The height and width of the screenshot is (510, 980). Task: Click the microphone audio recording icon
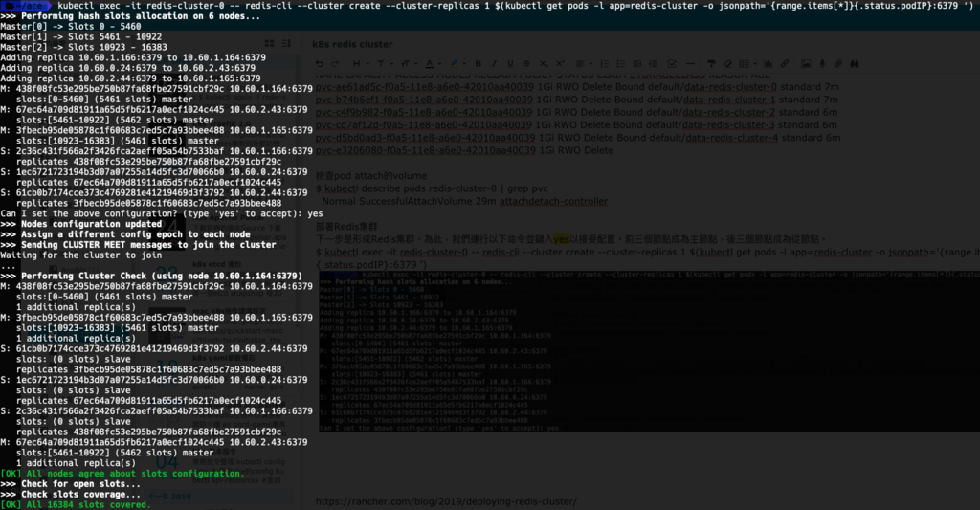(x=822, y=63)
